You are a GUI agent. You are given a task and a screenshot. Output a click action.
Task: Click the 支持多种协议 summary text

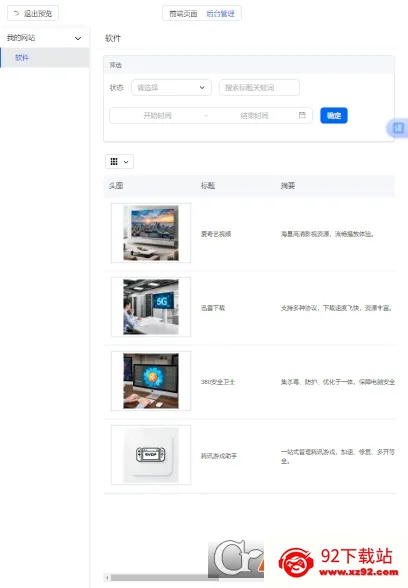point(337,308)
